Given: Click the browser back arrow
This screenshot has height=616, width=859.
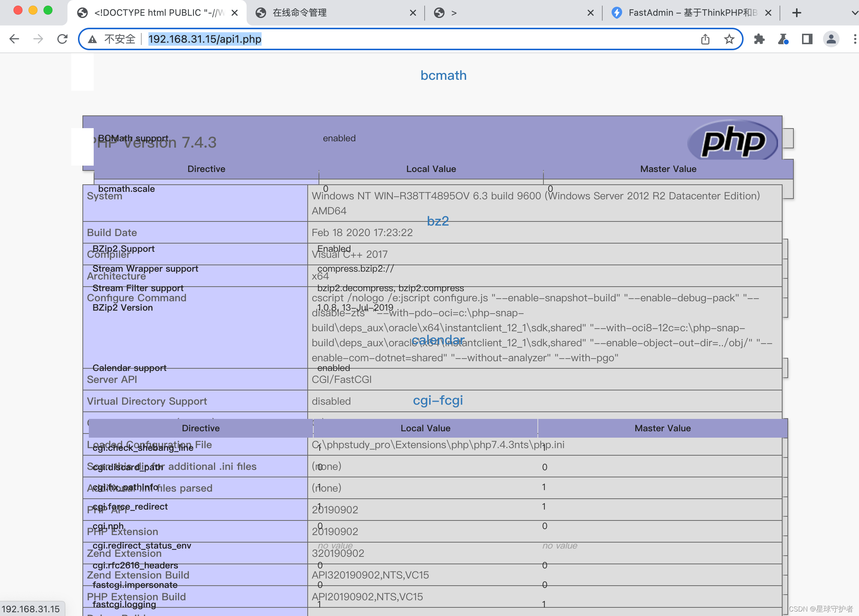Looking at the screenshot, I should [x=14, y=39].
